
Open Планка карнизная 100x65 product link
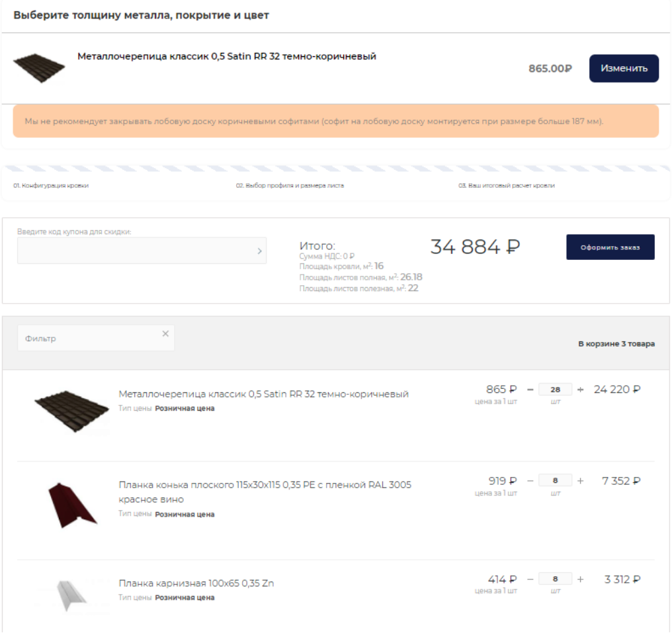point(196,583)
